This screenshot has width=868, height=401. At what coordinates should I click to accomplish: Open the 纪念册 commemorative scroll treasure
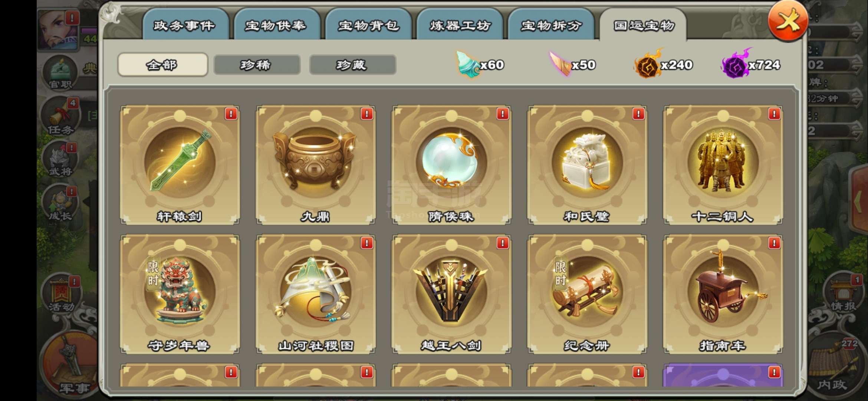click(x=587, y=294)
